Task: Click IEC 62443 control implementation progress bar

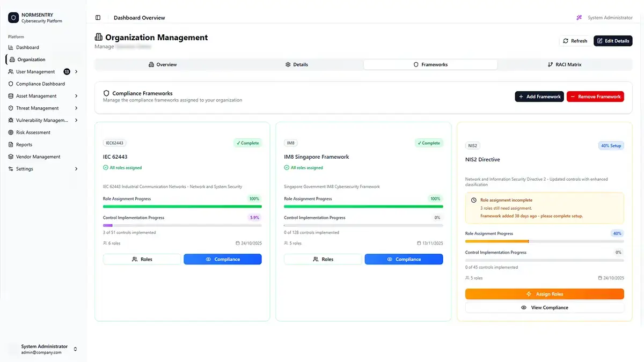Action: (182, 226)
